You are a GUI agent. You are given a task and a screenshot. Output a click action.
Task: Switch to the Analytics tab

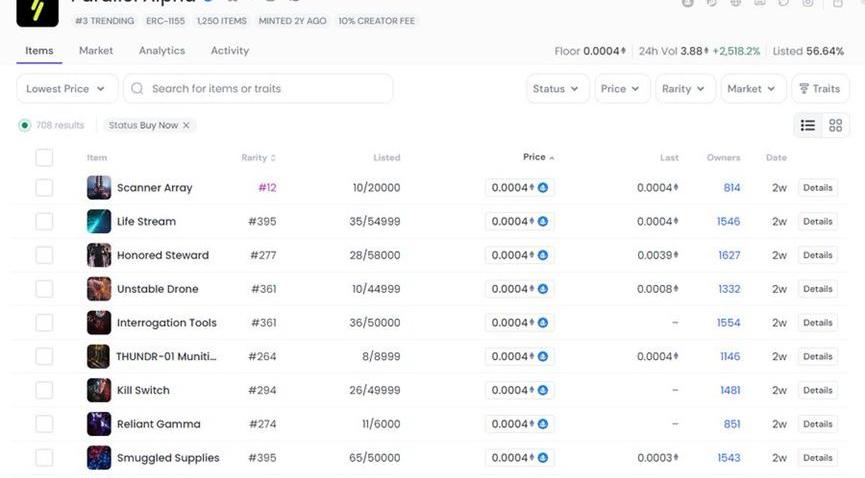coord(162,51)
